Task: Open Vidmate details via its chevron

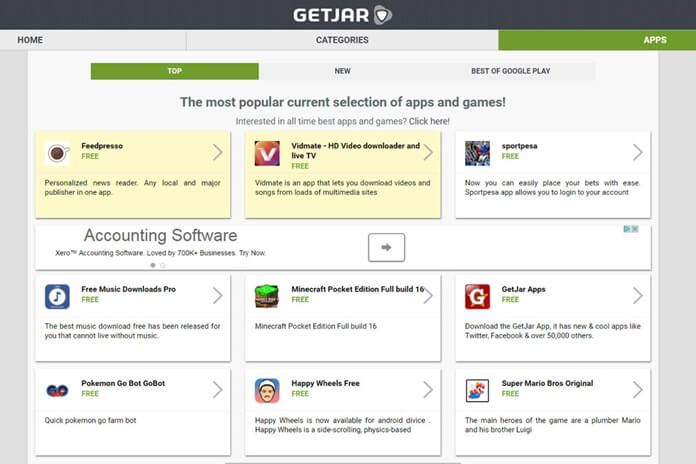Action: tap(427, 152)
